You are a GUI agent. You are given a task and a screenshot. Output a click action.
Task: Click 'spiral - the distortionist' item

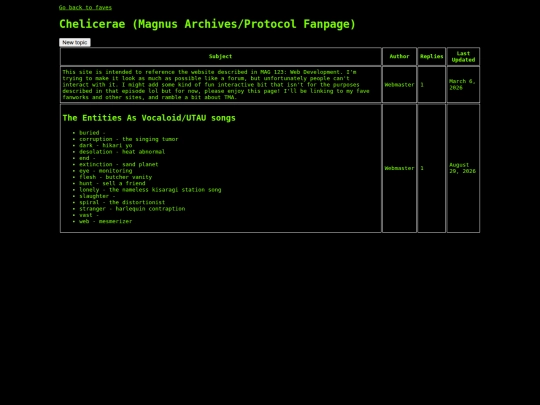[x=122, y=202]
